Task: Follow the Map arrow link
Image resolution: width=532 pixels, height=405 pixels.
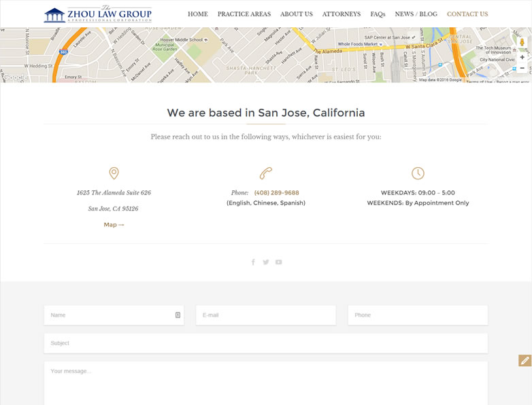Action: pyautogui.click(x=114, y=225)
